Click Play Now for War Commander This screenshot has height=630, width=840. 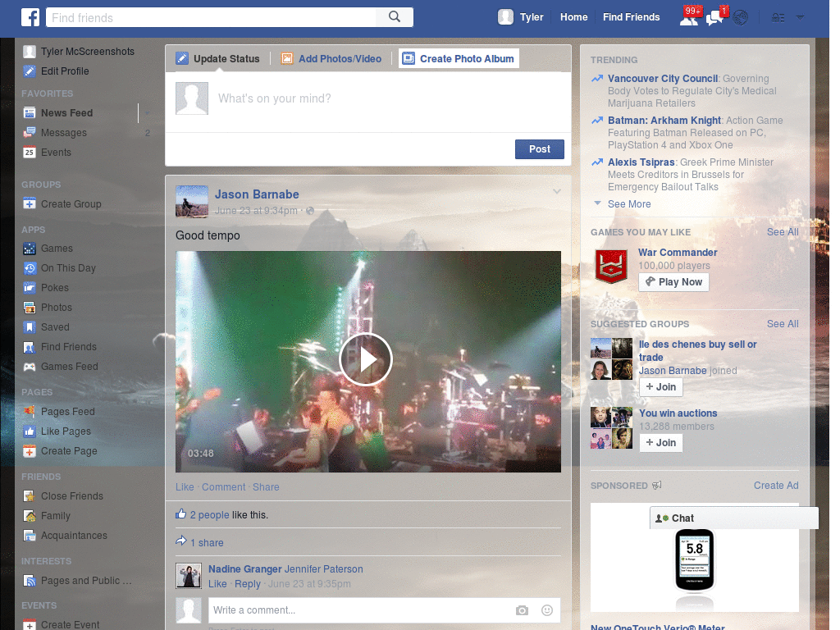673,282
